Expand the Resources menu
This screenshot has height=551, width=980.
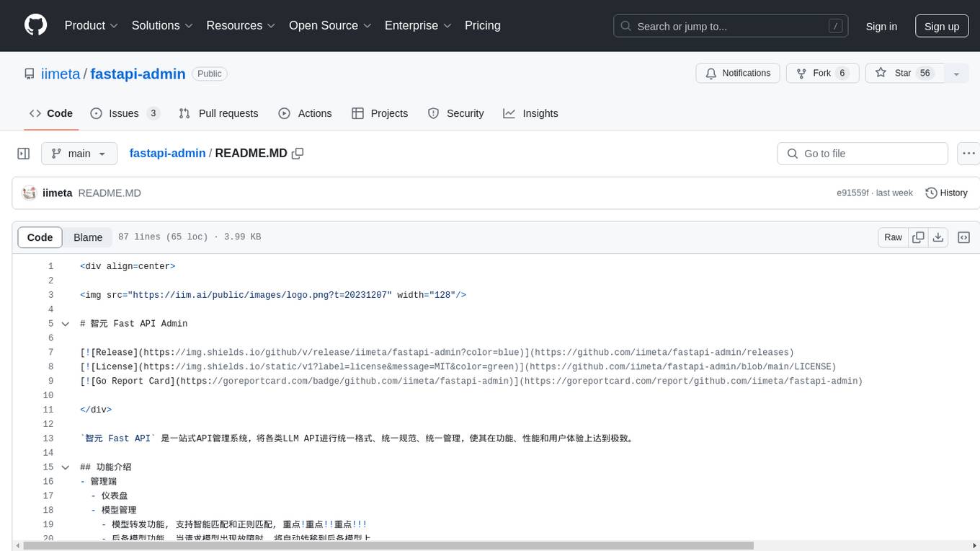[241, 25]
